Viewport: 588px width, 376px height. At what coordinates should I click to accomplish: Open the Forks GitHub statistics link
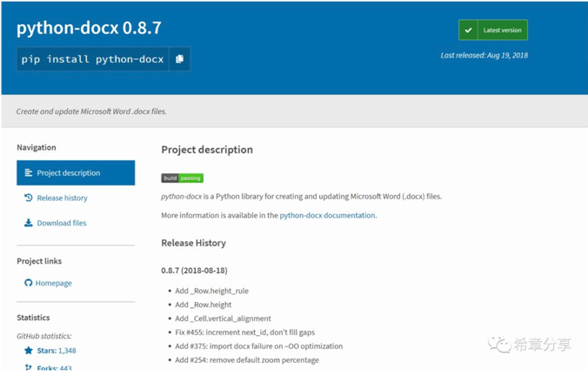coord(55,368)
